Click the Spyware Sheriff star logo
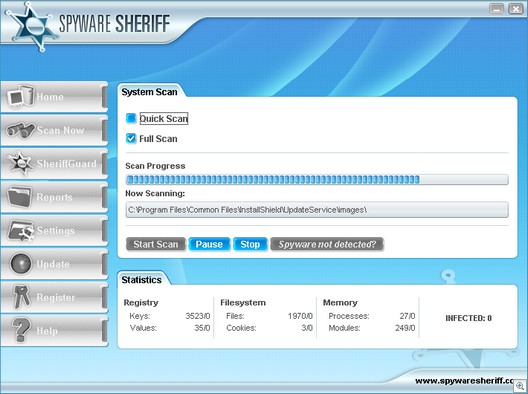 pos(31,26)
